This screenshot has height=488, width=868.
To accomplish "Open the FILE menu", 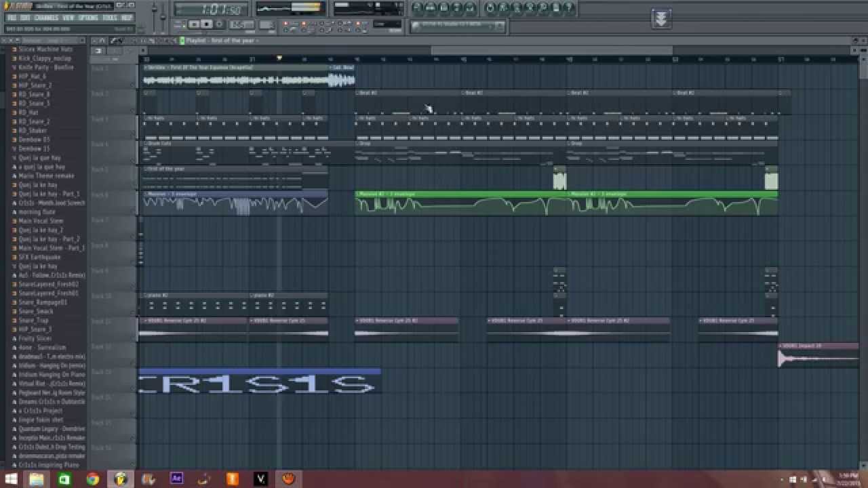I will [x=12, y=18].
